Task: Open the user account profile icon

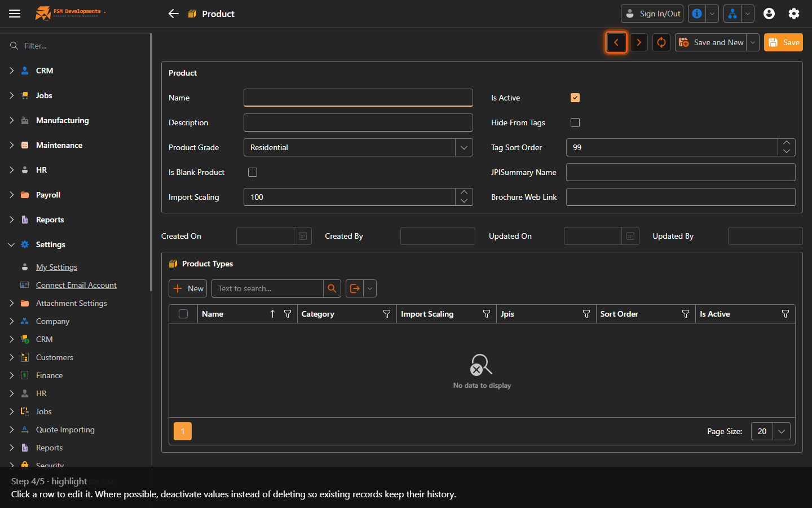Action: (769, 14)
